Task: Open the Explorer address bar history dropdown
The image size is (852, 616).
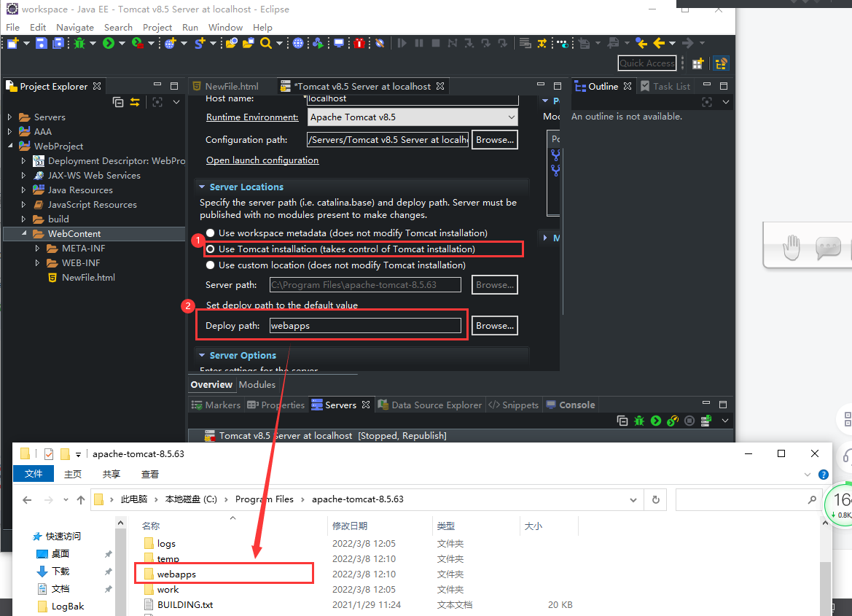Action: tap(633, 499)
